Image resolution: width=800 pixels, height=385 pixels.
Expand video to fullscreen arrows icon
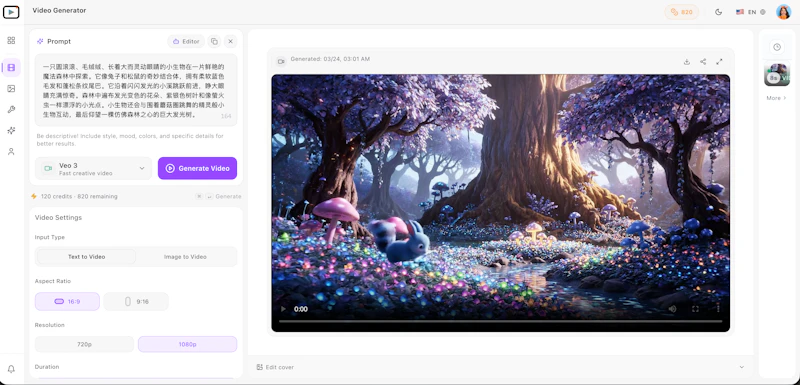point(719,62)
